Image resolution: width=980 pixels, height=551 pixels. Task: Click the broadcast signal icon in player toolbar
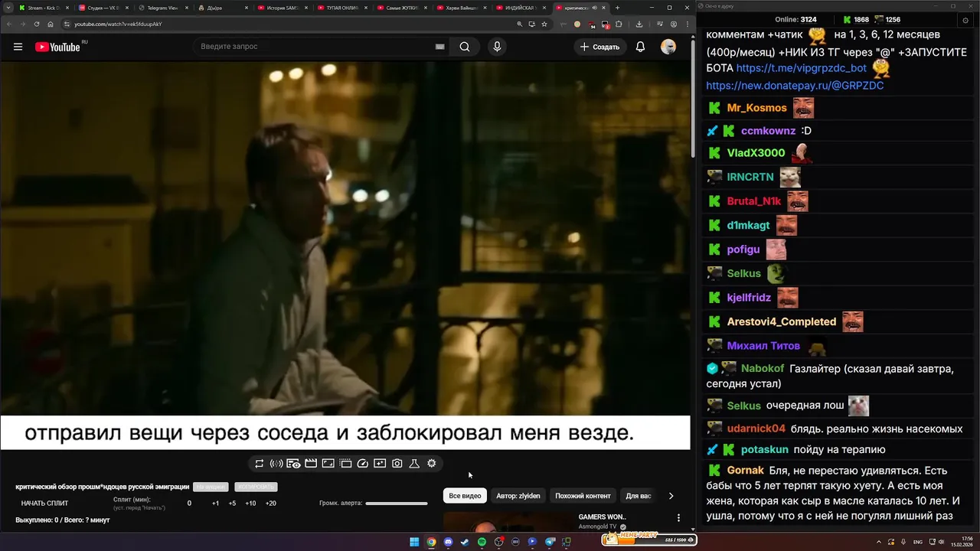(x=276, y=464)
